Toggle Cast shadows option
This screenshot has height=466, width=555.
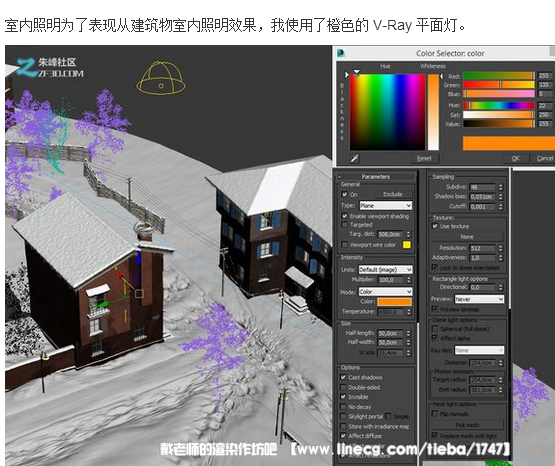[343, 377]
